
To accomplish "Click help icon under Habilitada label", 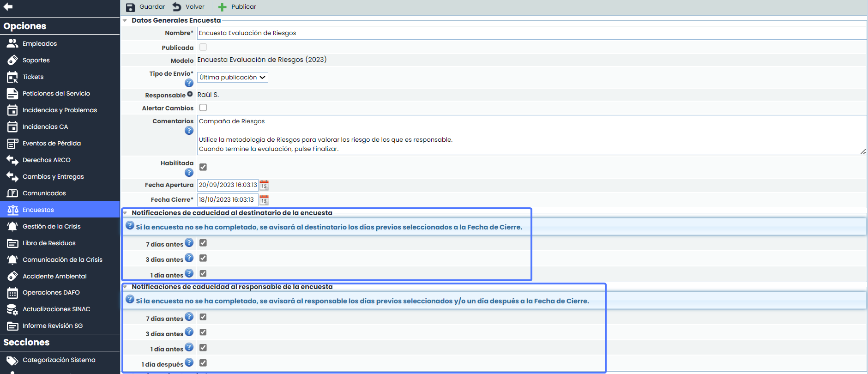I will (189, 173).
